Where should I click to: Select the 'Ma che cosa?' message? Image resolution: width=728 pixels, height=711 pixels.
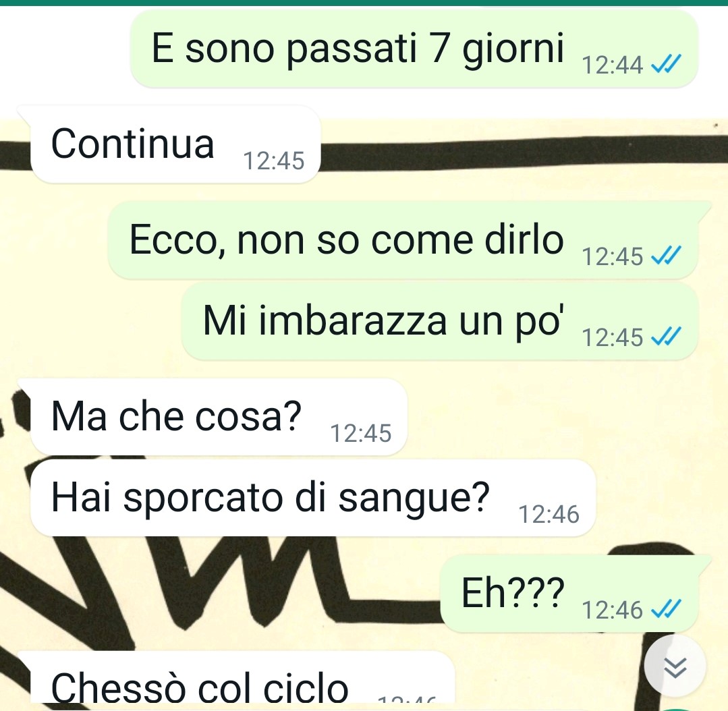(219, 417)
